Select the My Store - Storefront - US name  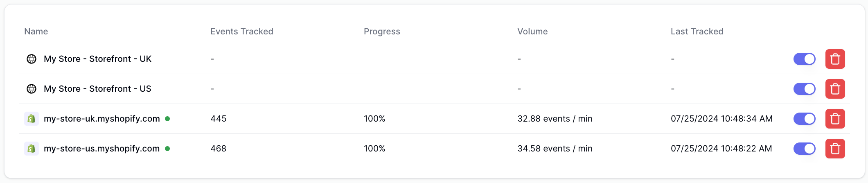pos(97,89)
